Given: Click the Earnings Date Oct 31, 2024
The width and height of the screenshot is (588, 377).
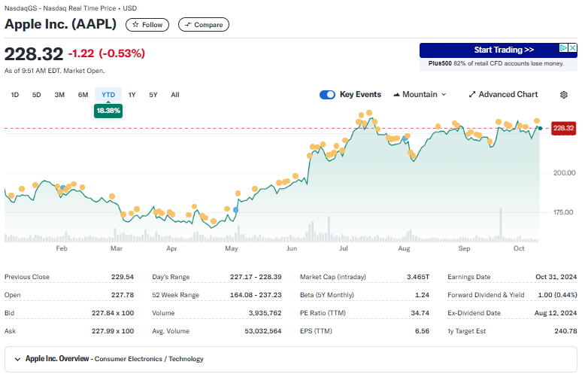Looking at the screenshot, I should 556,277.
